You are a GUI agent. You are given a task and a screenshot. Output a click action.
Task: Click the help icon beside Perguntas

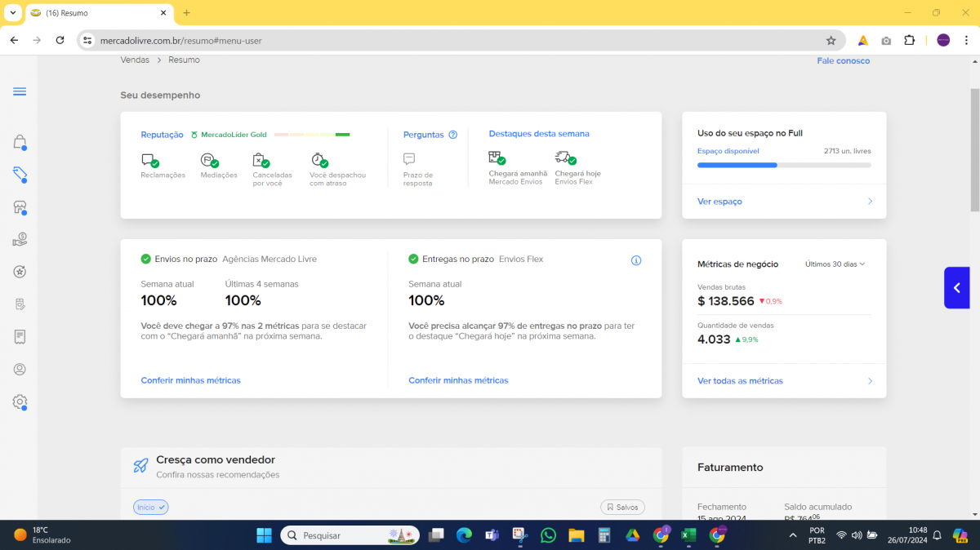click(x=453, y=135)
